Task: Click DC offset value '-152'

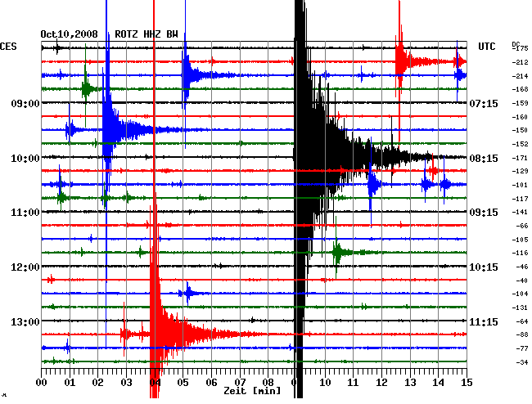Action: [x=520, y=144]
